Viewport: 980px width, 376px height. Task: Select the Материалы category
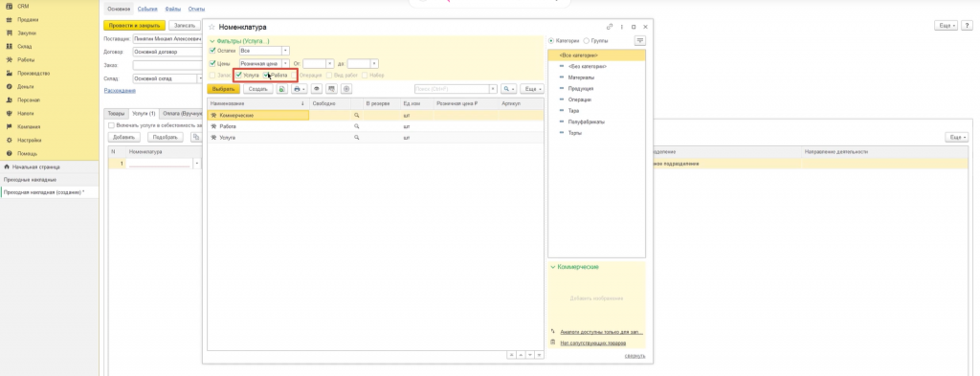[581, 77]
